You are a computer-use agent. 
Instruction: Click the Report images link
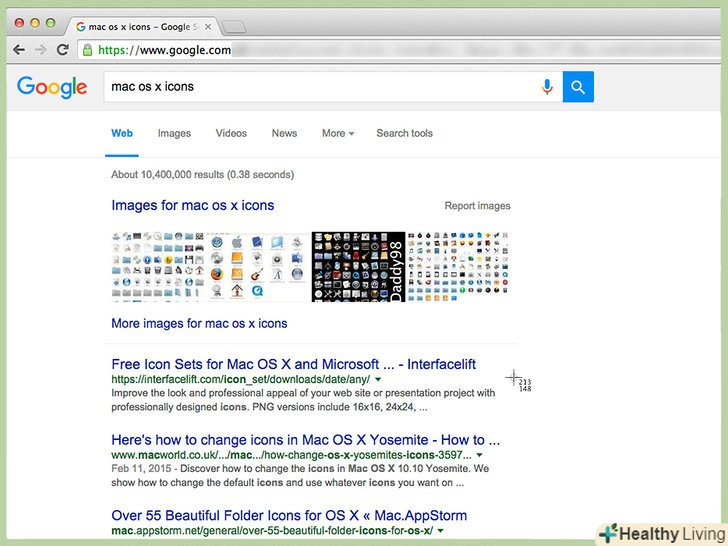477,206
